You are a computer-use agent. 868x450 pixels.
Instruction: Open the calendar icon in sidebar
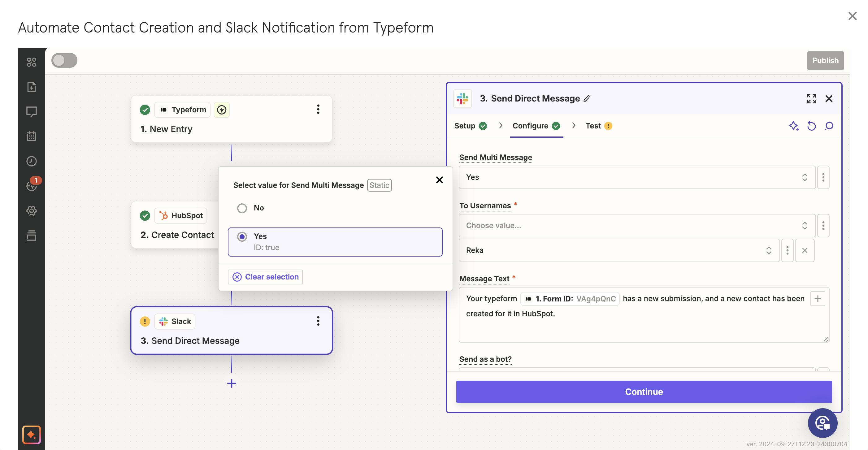pos(31,136)
